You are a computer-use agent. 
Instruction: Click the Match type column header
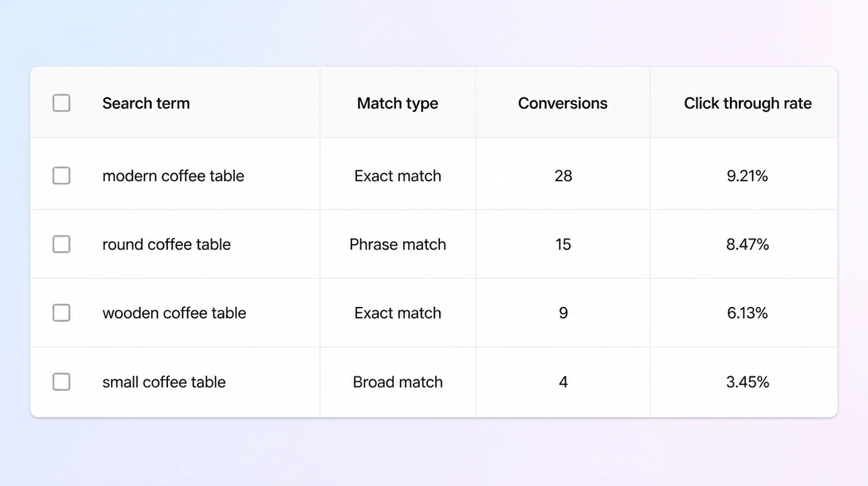pos(398,103)
